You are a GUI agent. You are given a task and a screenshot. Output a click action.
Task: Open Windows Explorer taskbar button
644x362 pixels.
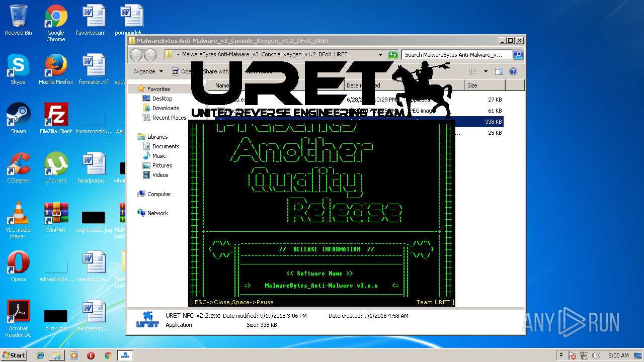point(57,355)
